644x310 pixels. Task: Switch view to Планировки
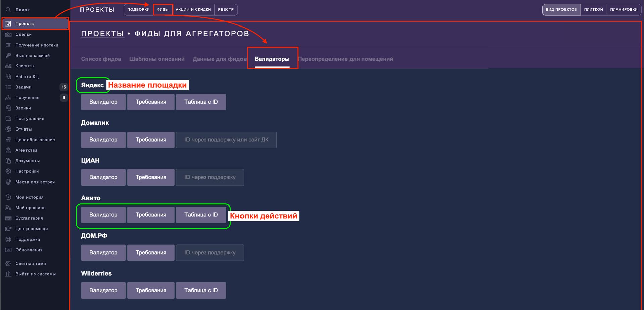[624, 10]
